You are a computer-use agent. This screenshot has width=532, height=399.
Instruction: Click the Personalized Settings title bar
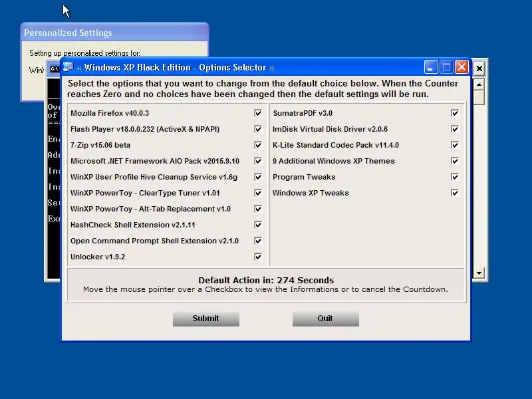click(114, 33)
